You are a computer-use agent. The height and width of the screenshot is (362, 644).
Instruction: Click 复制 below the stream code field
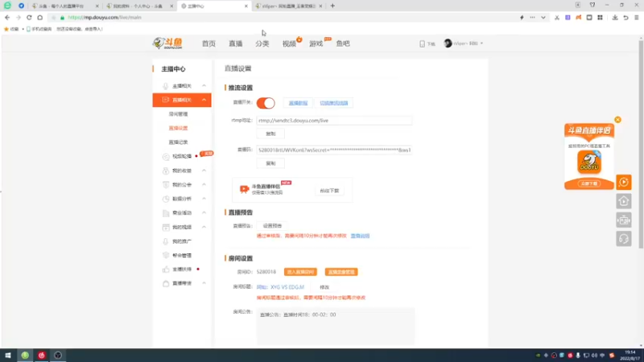point(270,163)
